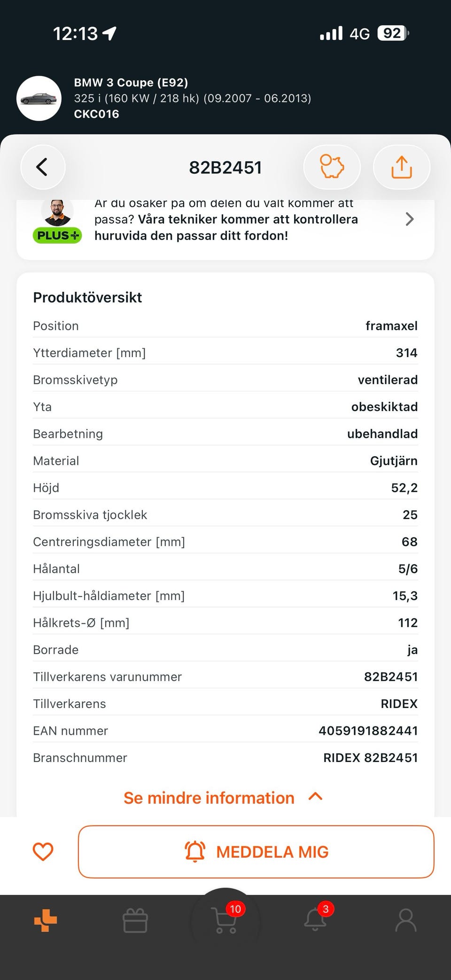Open the piggy bank savings icon
This screenshot has height=980, width=451.
332,167
